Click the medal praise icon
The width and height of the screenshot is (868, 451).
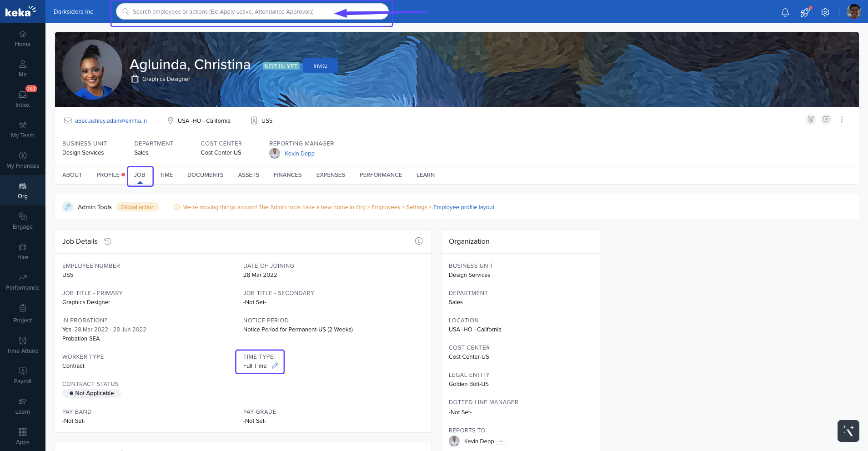[810, 120]
